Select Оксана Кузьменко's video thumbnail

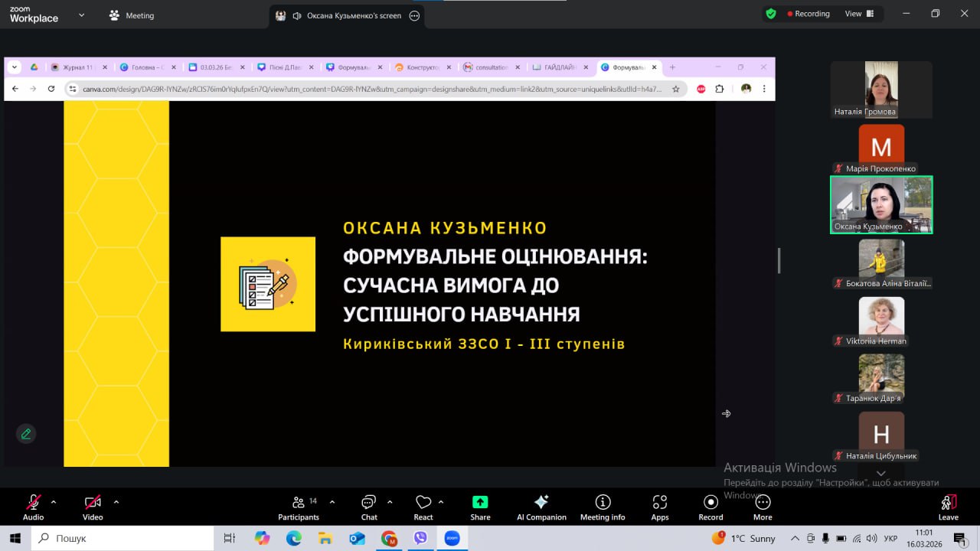pos(881,204)
